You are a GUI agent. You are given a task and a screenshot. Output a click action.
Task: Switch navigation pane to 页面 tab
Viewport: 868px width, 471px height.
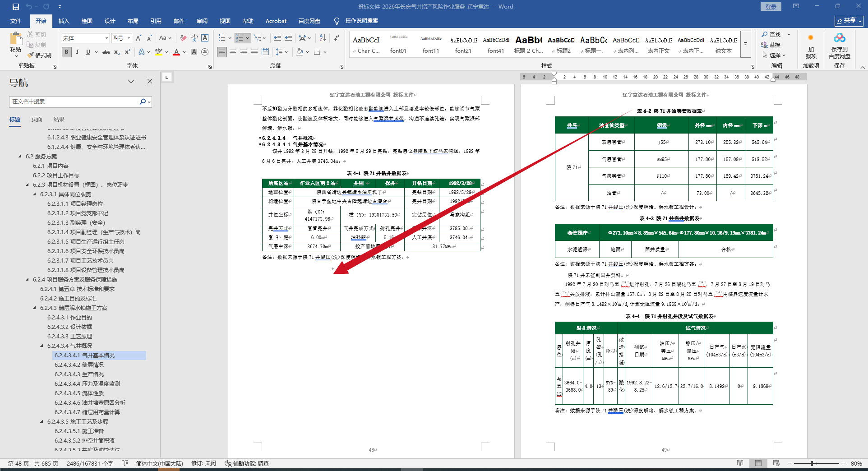[x=37, y=120]
